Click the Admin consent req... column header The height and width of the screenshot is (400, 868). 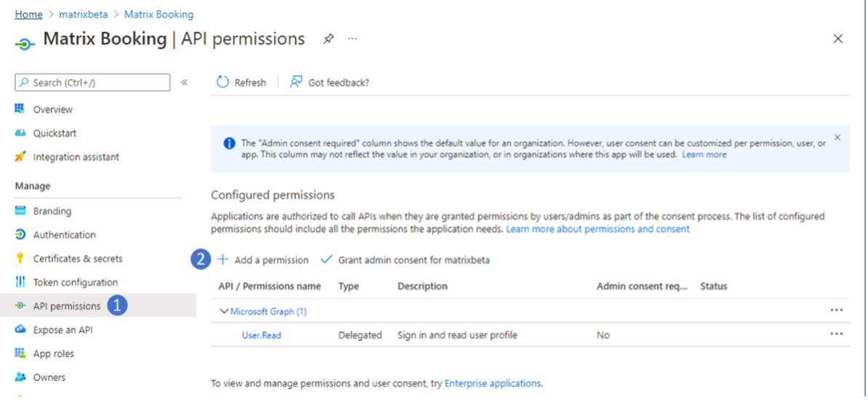click(642, 287)
